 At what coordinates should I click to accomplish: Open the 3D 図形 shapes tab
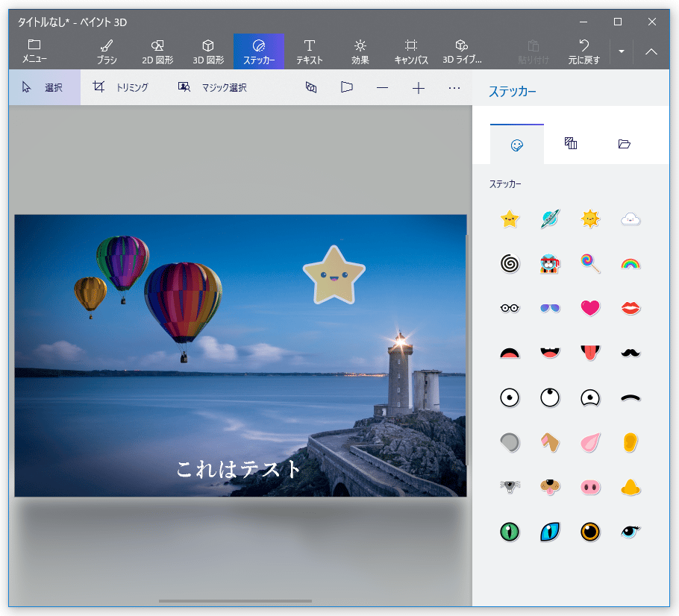[208, 51]
